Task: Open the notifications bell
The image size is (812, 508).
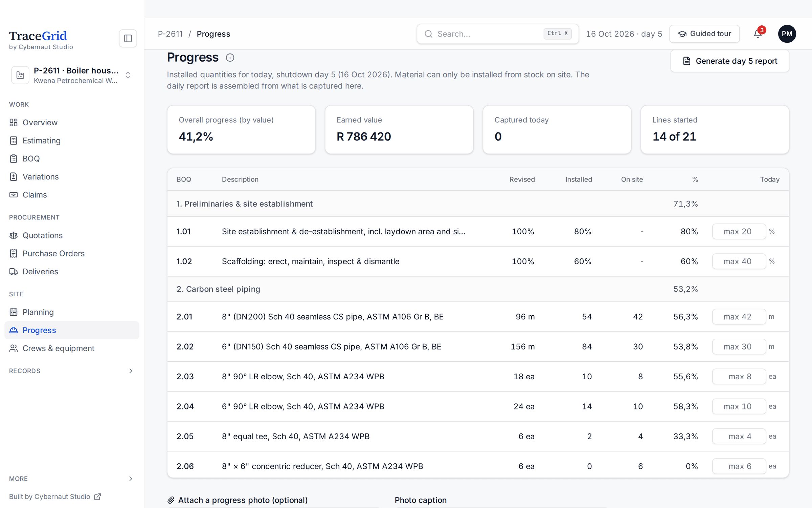Action: [x=758, y=34]
